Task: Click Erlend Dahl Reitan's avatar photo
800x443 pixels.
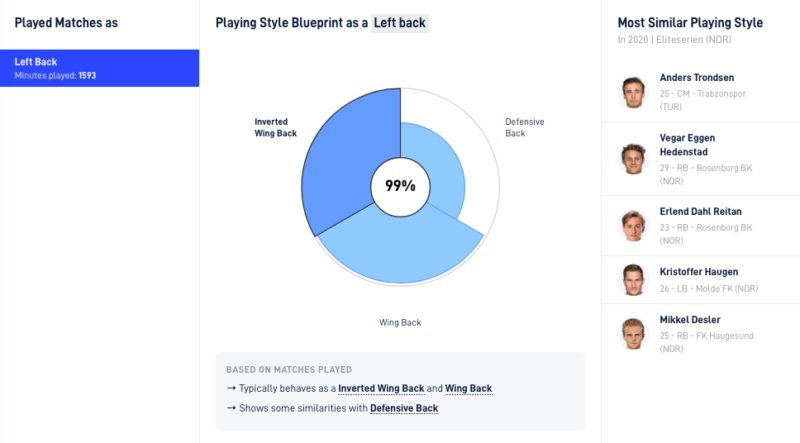Action: point(633,226)
